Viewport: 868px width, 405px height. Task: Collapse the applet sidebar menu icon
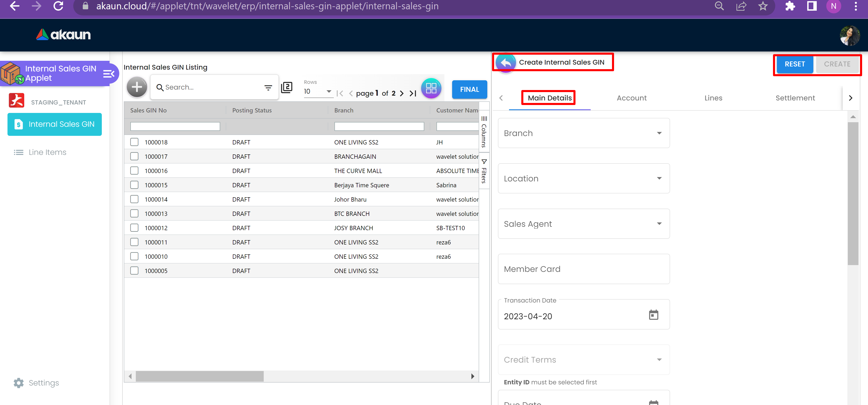pyautogui.click(x=108, y=74)
